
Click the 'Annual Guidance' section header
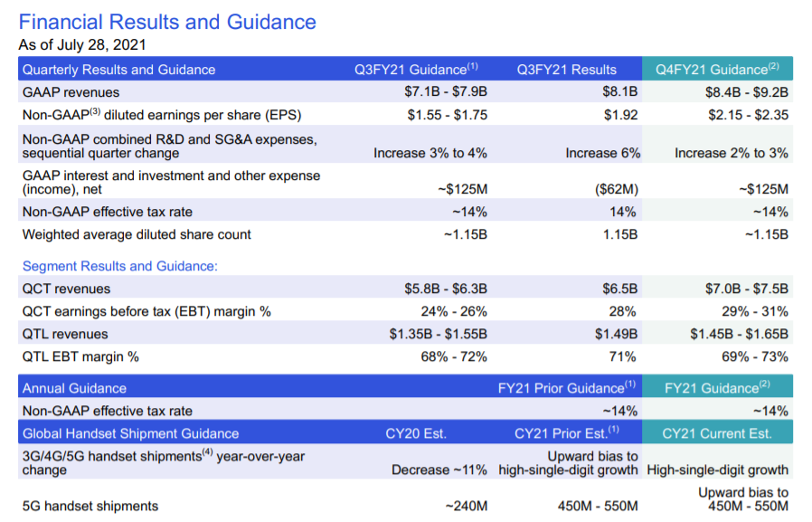74,388
